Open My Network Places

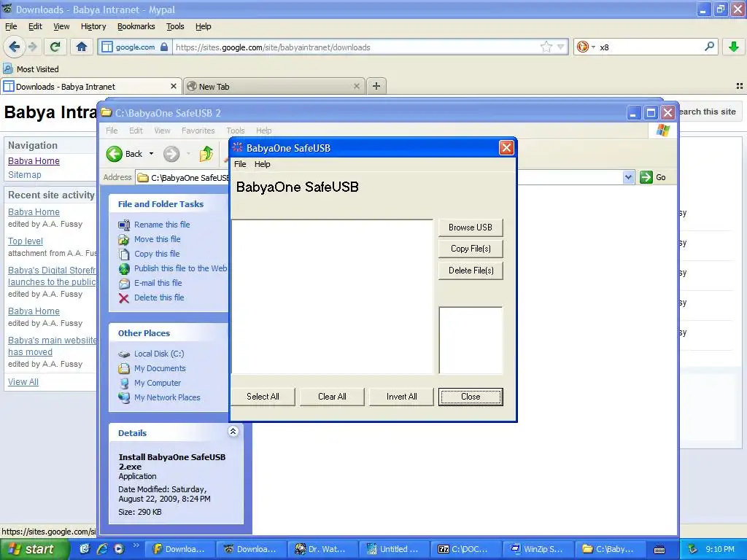[167, 397]
